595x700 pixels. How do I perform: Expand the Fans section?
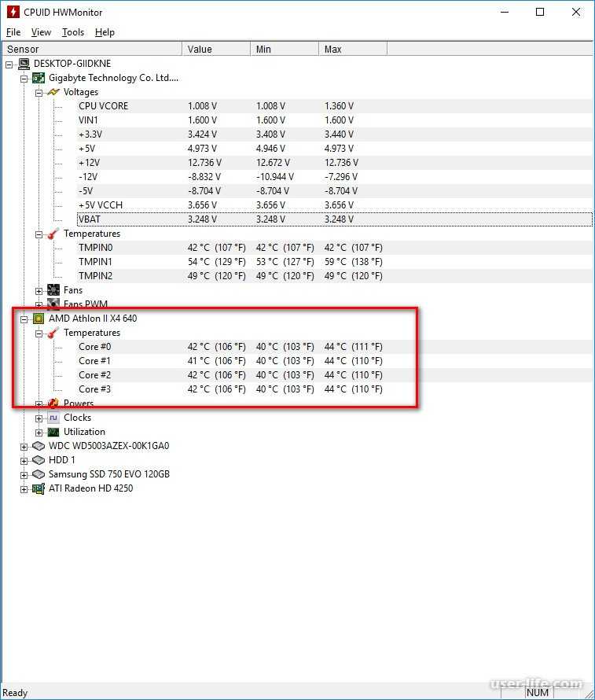point(39,291)
